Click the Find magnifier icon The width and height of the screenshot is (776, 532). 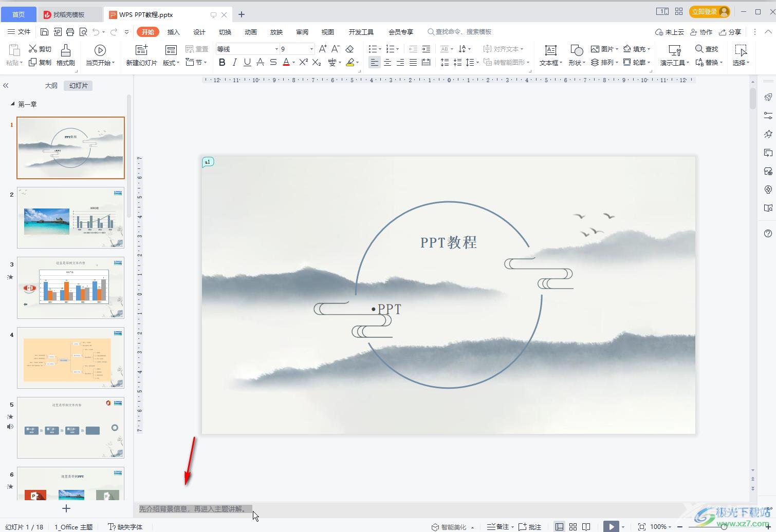click(699, 49)
